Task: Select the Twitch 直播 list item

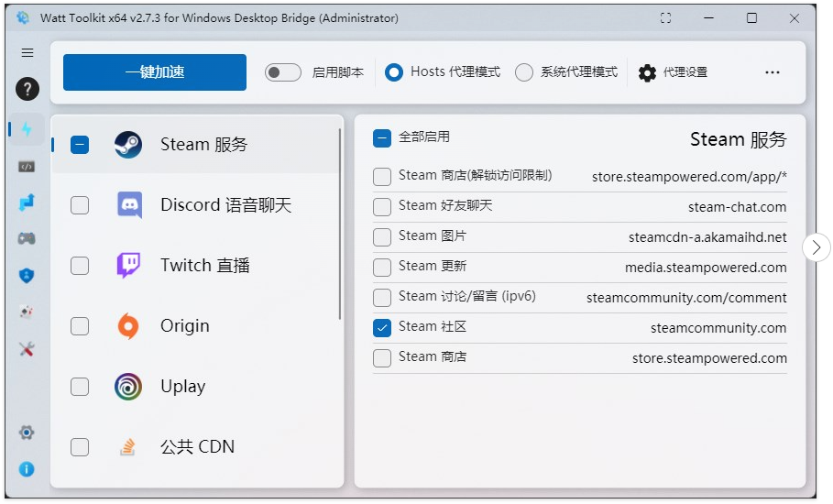Action: pyautogui.click(x=195, y=266)
